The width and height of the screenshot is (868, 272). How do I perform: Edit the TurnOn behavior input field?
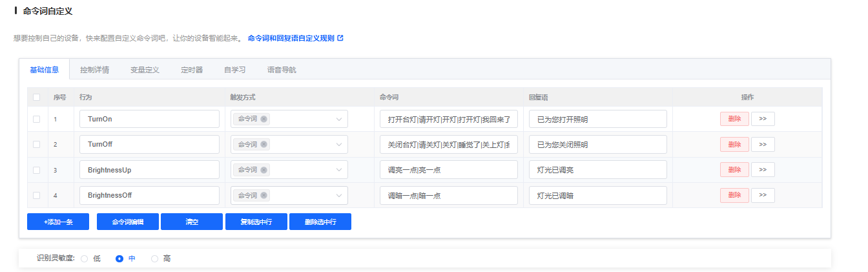149,119
